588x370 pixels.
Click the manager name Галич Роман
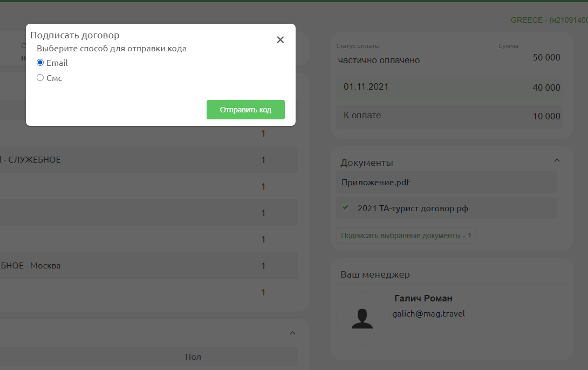(423, 298)
